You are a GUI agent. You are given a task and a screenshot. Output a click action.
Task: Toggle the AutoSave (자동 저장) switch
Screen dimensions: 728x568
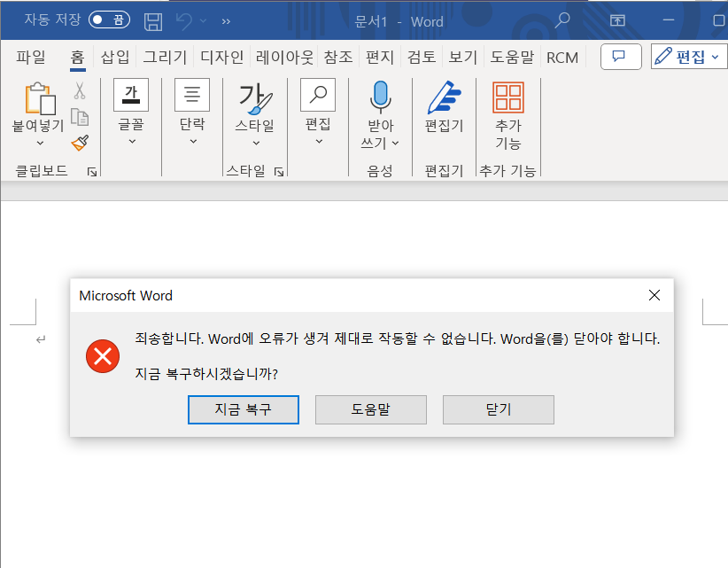point(109,20)
